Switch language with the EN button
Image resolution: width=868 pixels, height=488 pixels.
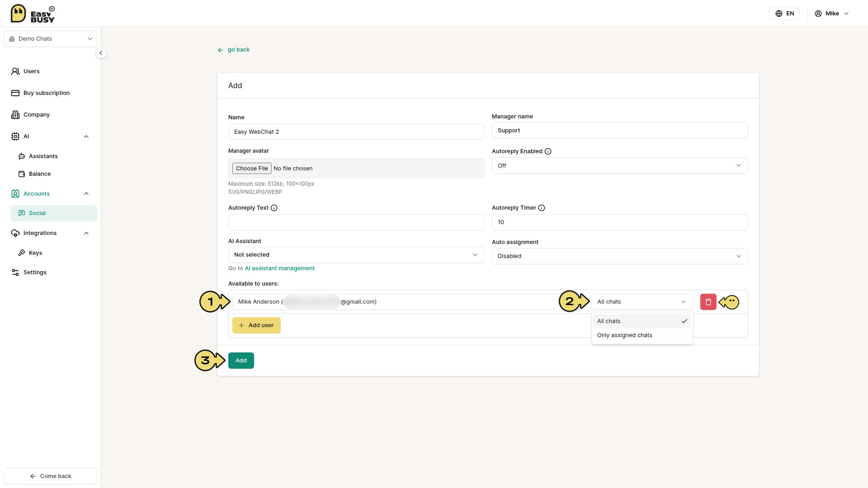point(784,14)
